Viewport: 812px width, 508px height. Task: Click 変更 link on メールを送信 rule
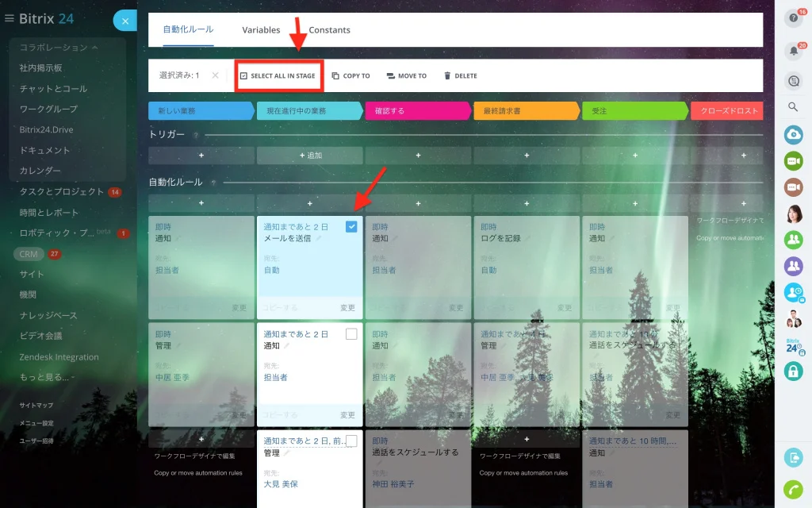347,307
